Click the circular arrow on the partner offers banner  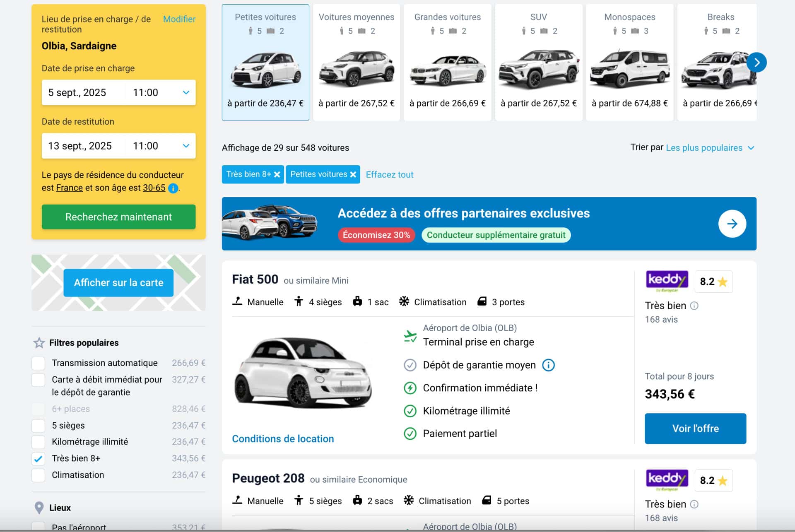tap(732, 224)
